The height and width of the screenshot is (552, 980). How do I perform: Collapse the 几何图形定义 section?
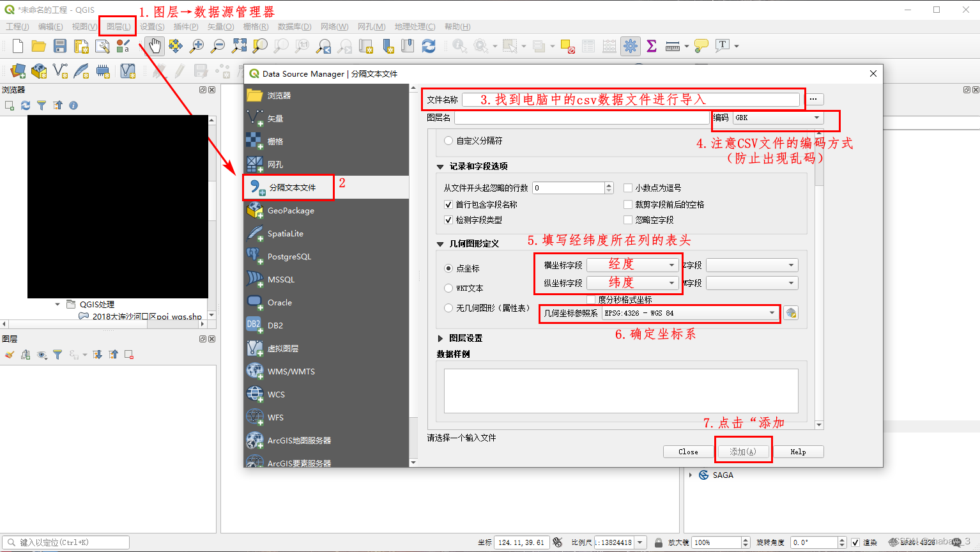(440, 244)
